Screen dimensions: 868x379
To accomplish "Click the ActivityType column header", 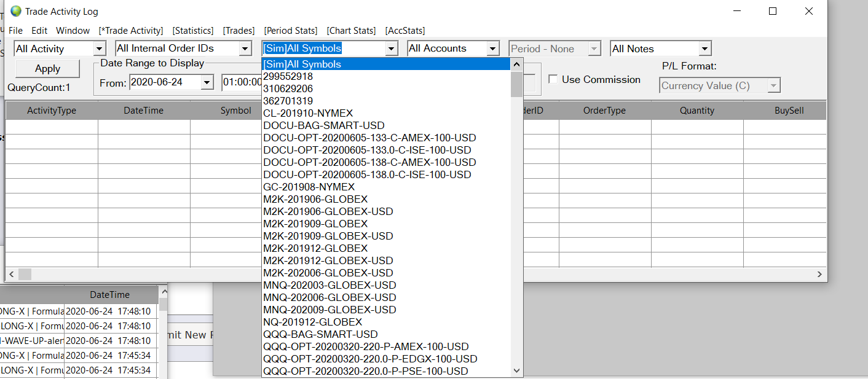I will [52, 111].
